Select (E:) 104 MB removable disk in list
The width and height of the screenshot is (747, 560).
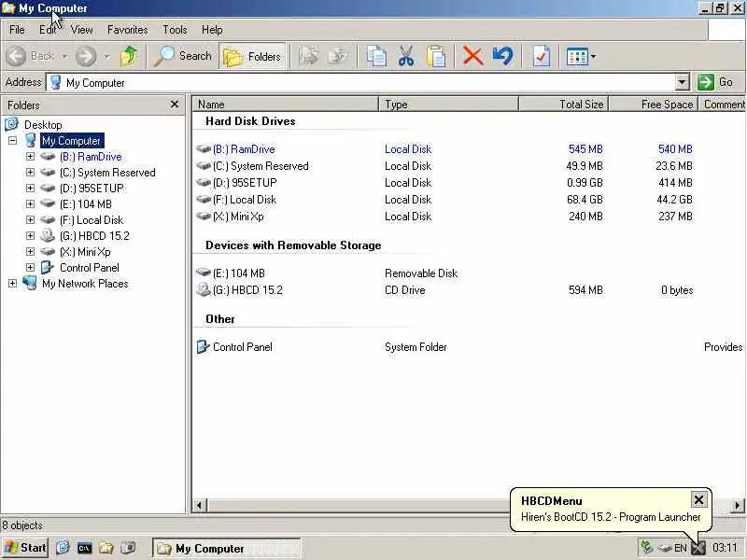[239, 273]
